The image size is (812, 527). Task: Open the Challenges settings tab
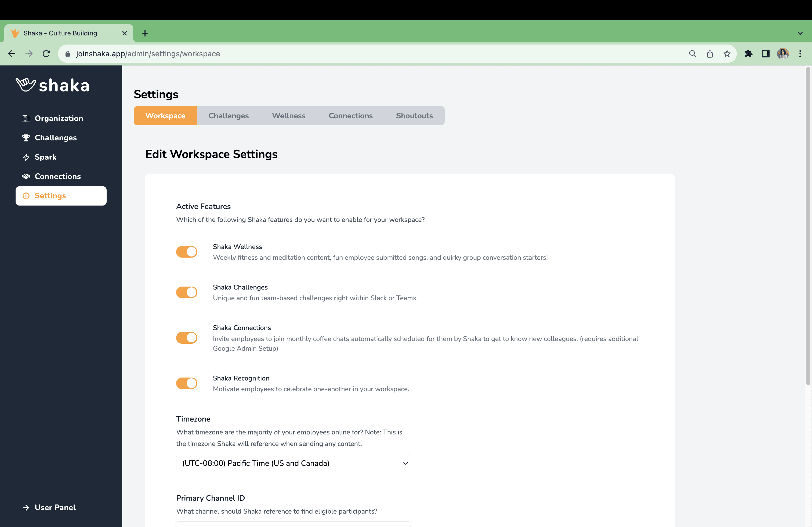tap(229, 115)
